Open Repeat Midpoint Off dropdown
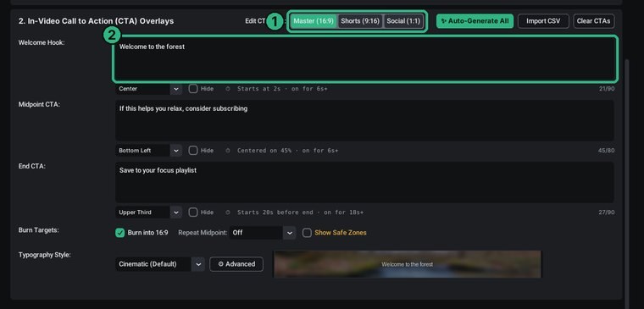 pyautogui.click(x=263, y=233)
